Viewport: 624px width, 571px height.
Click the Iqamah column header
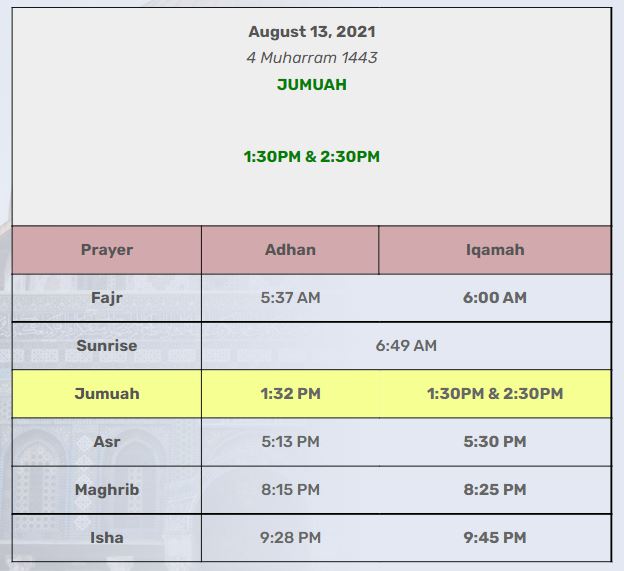(495, 250)
